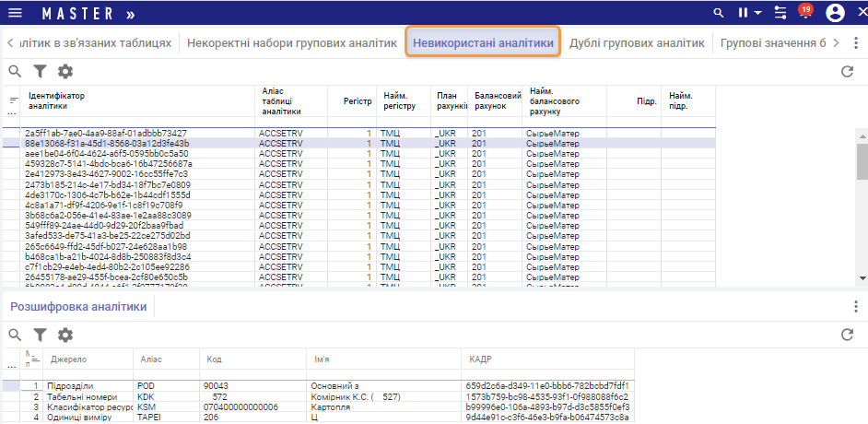Refresh the upper analytics grid
This screenshot has height=424, width=868.
click(847, 71)
